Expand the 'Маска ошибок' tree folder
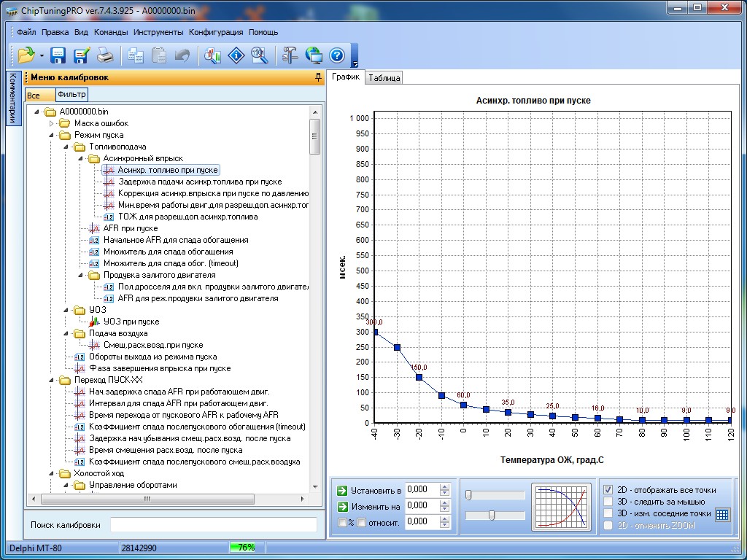Image resolution: width=747 pixels, height=560 pixels. (52, 123)
